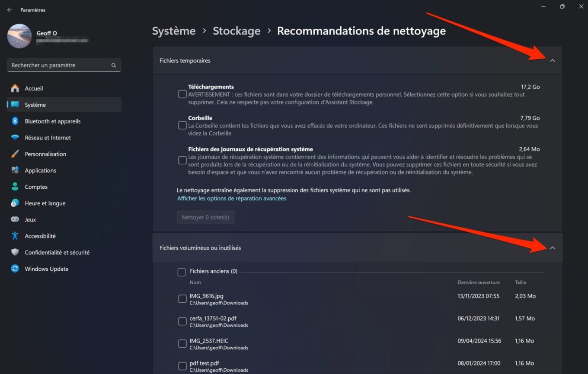The width and height of the screenshot is (588, 374).
Task: Click the Dernière ouverture column header
Action: click(x=479, y=282)
